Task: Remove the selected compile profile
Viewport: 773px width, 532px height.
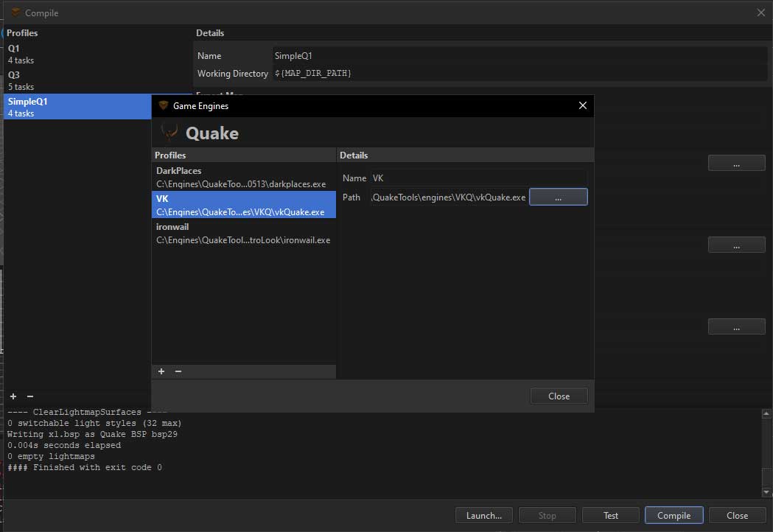Action: [x=29, y=396]
